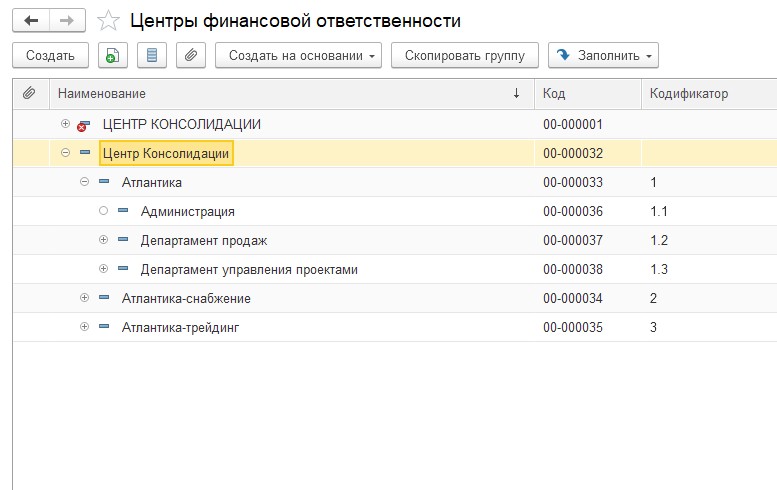Select the Администрация row

188,212
